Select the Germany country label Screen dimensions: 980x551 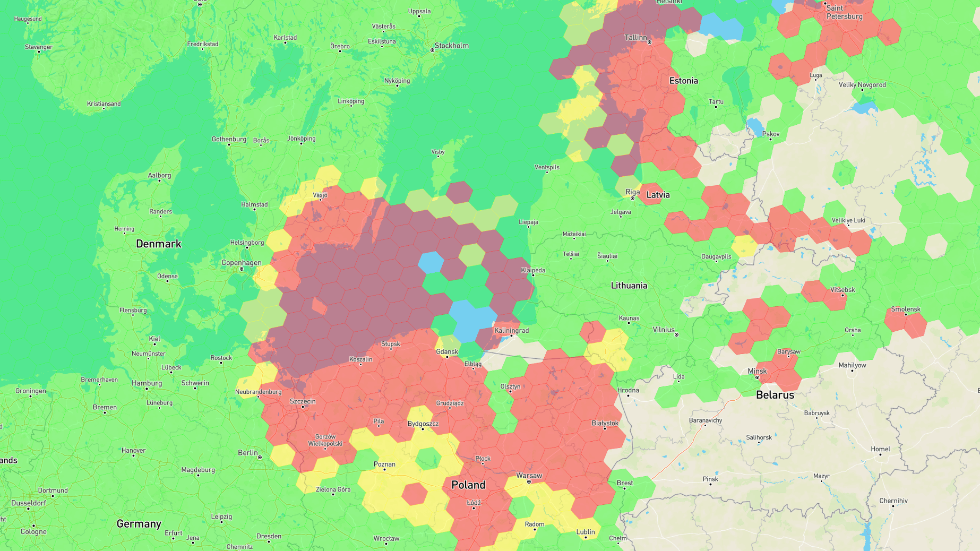[x=139, y=524]
